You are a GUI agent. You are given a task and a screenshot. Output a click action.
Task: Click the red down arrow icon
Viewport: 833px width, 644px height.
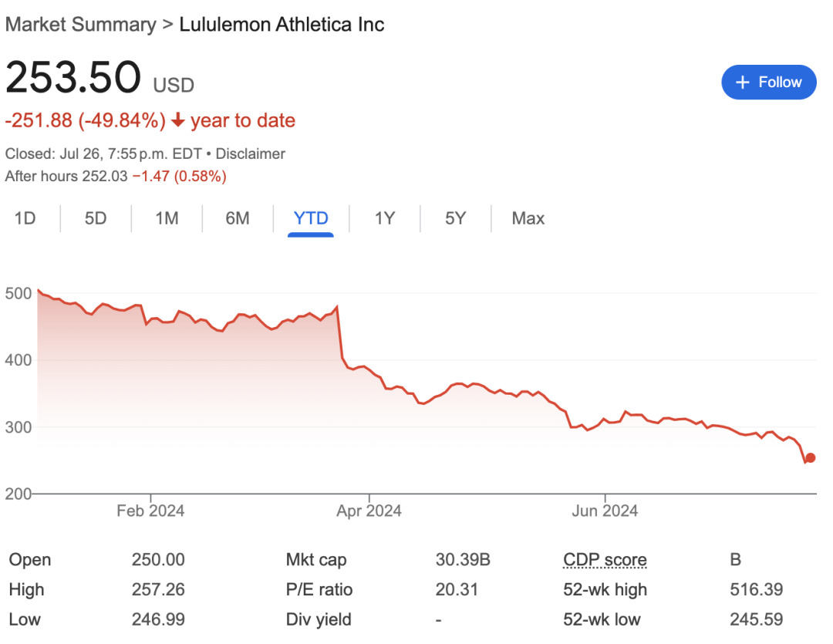click(x=178, y=120)
